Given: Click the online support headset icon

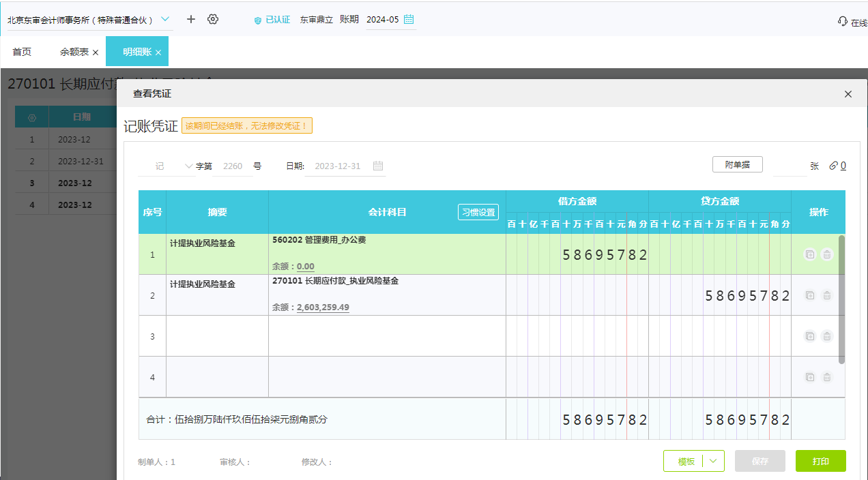Looking at the screenshot, I should (x=843, y=22).
